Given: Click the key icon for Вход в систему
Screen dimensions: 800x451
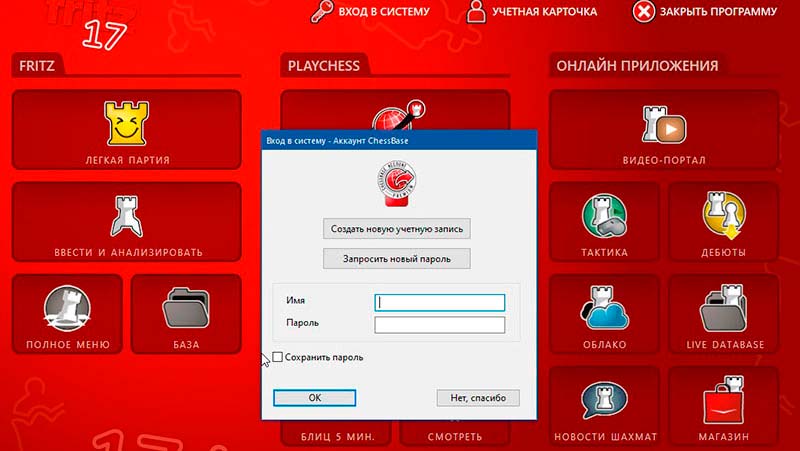Looking at the screenshot, I should coord(322,11).
